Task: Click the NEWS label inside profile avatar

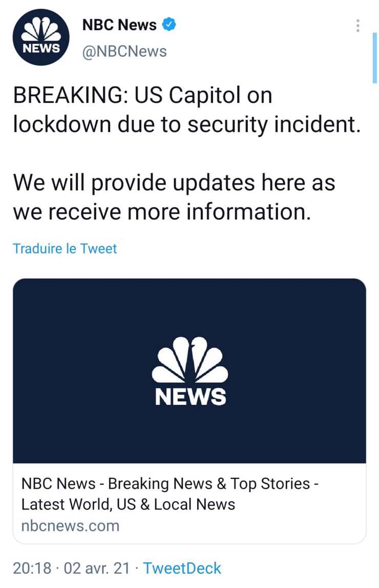Action: pos(41,48)
